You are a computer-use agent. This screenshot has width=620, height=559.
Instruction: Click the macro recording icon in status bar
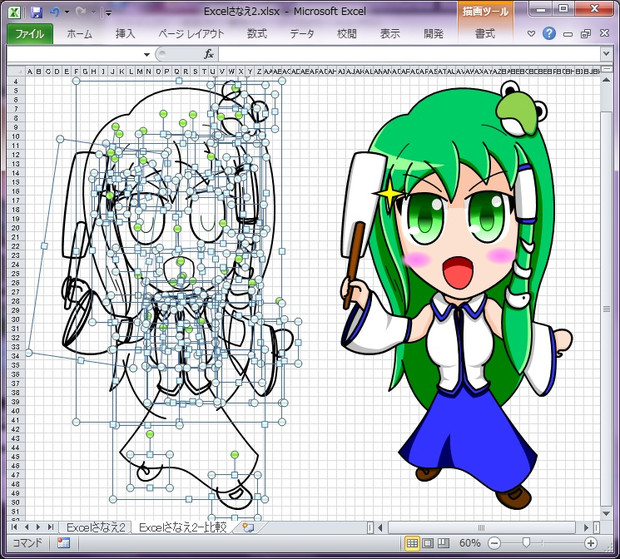[x=63, y=543]
